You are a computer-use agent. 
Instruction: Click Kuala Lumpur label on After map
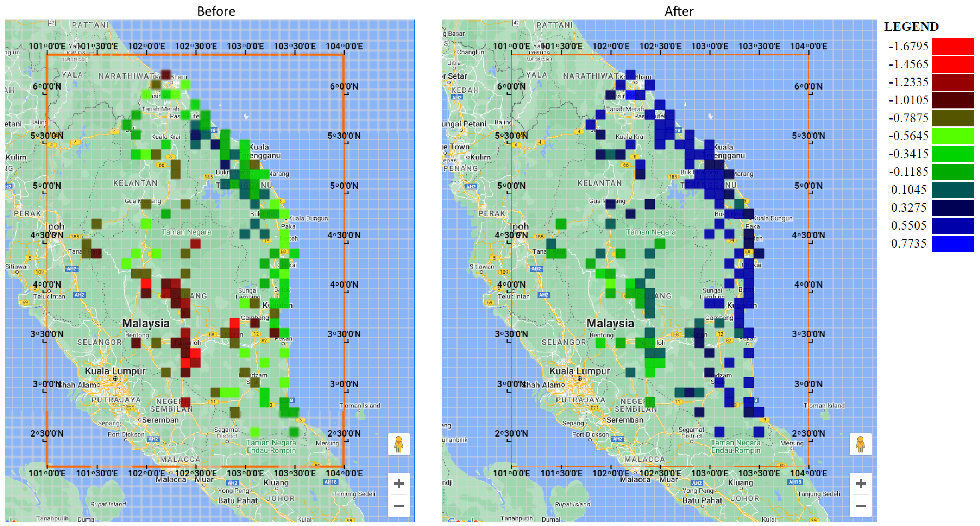579,371
